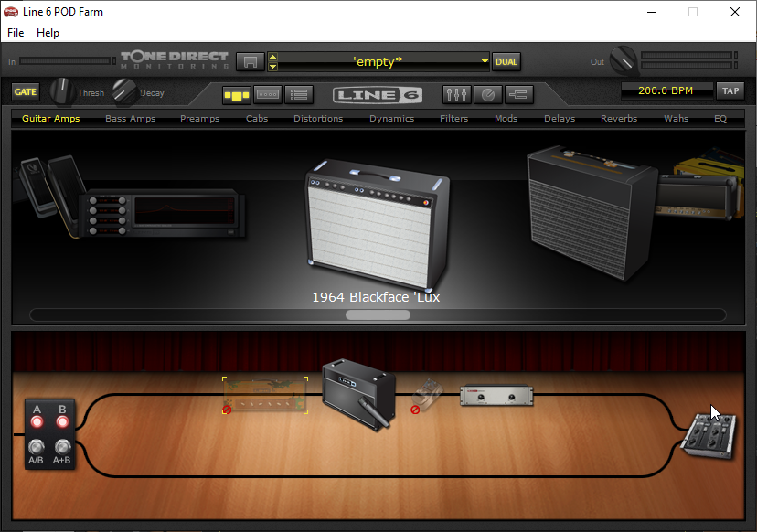The image size is (757, 532).
Task: Click the 200.0 BPM tempo field
Action: (x=666, y=90)
